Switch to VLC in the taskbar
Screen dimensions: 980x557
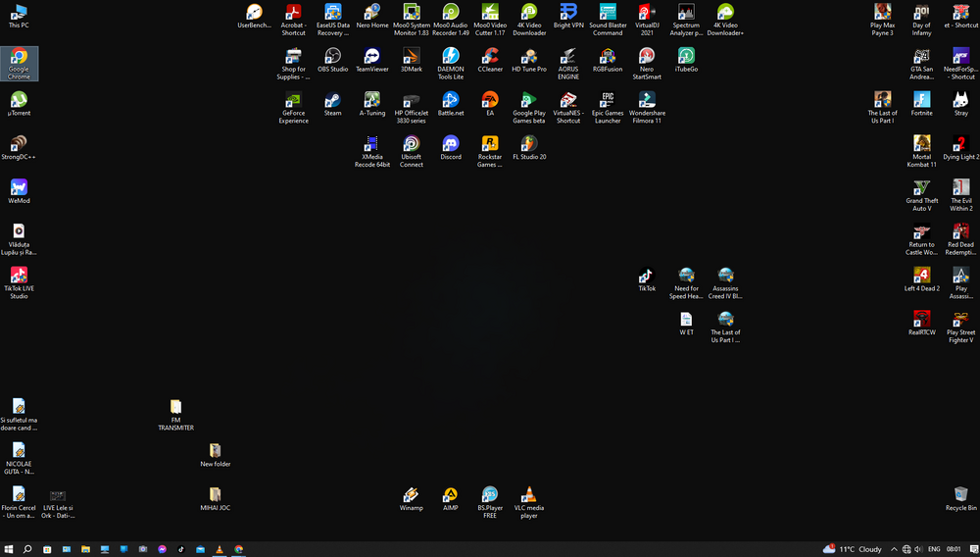tap(220, 549)
